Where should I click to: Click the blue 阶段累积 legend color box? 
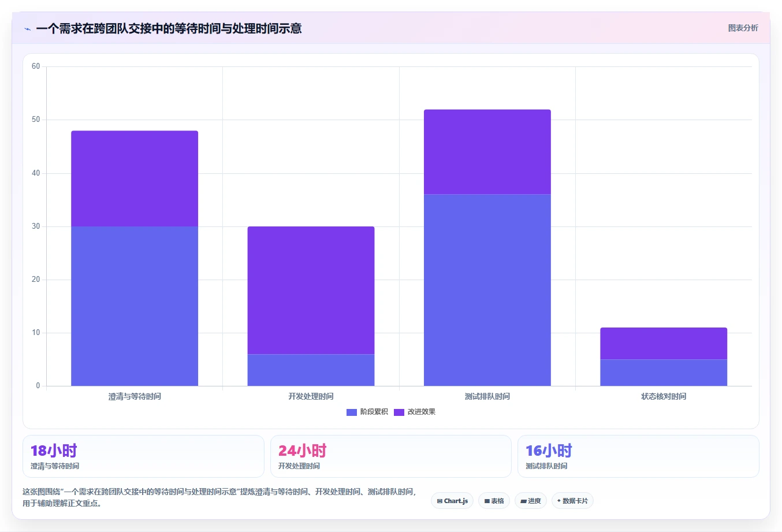(x=352, y=412)
